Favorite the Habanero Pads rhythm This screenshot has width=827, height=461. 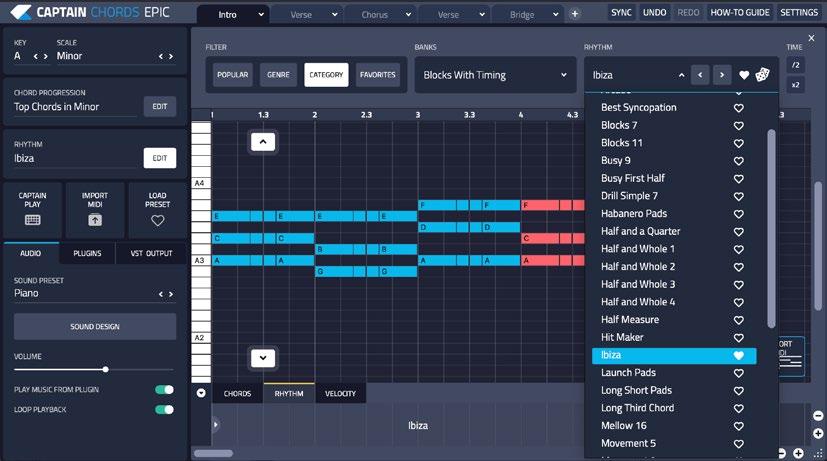click(x=738, y=214)
